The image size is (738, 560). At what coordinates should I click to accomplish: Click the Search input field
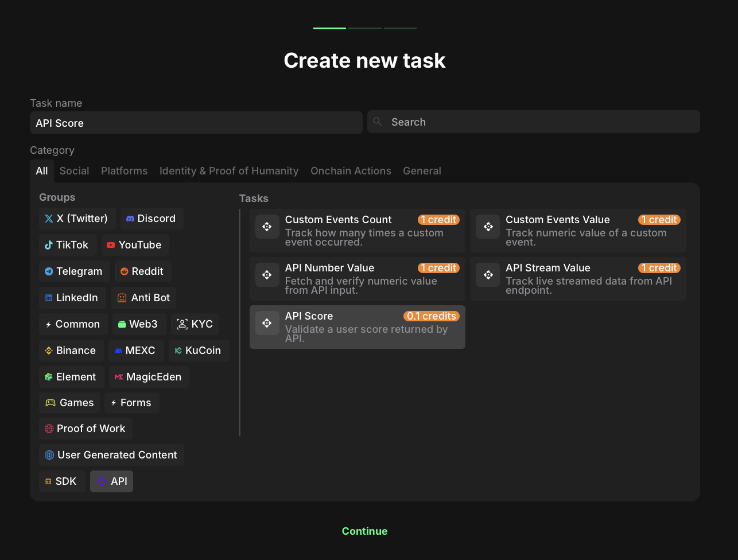click(534, 122)
